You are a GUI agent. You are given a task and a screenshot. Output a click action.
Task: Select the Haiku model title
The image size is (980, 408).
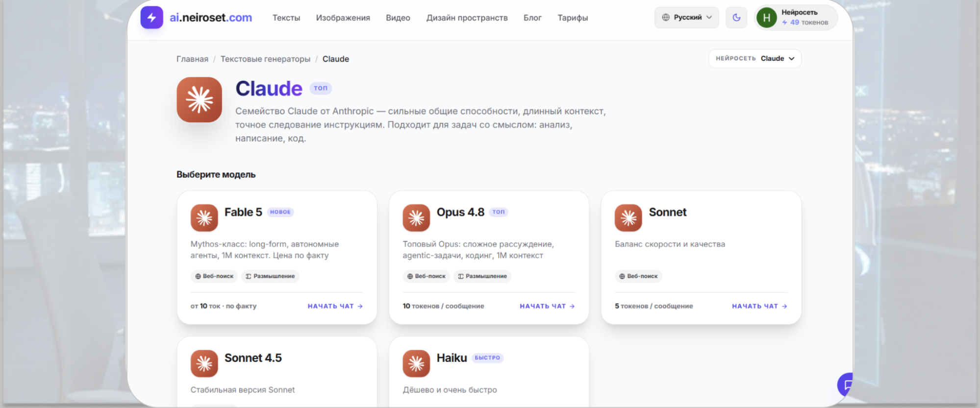[452, 358]
